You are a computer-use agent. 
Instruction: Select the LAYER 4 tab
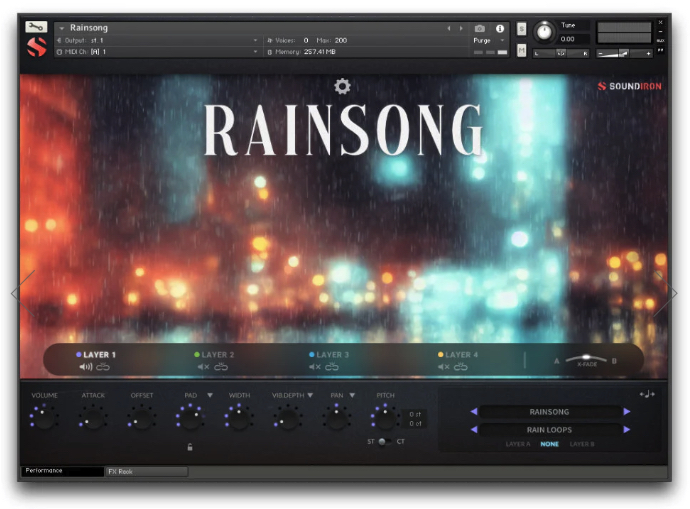click(x=458, y=355)
